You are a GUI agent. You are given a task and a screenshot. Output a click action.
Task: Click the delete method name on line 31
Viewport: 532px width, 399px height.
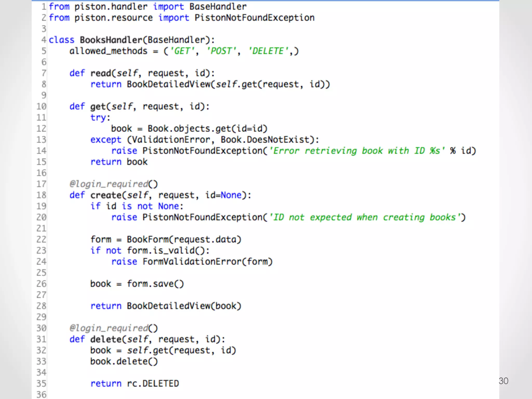tap(106, 339)
